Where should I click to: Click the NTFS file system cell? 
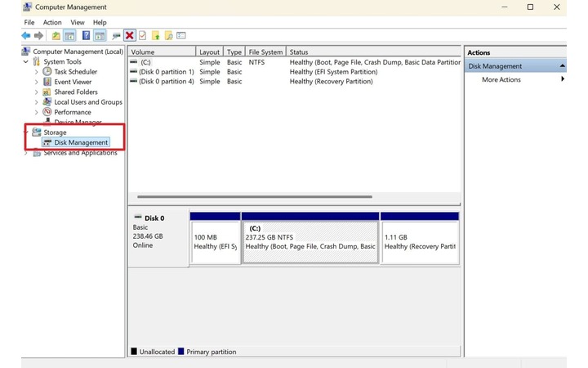256,62
